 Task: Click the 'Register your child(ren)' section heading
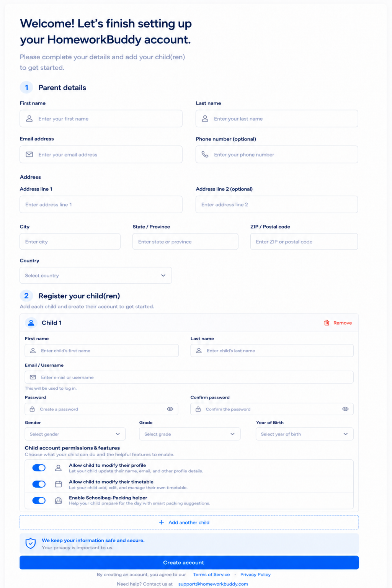(79, 296)
